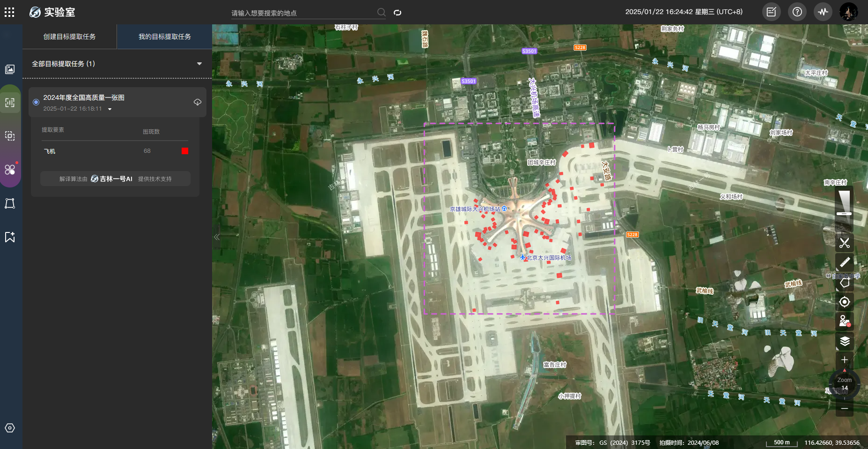Open the help question mark icon
This screenshot has width=868, height=449.
(797, 12)
